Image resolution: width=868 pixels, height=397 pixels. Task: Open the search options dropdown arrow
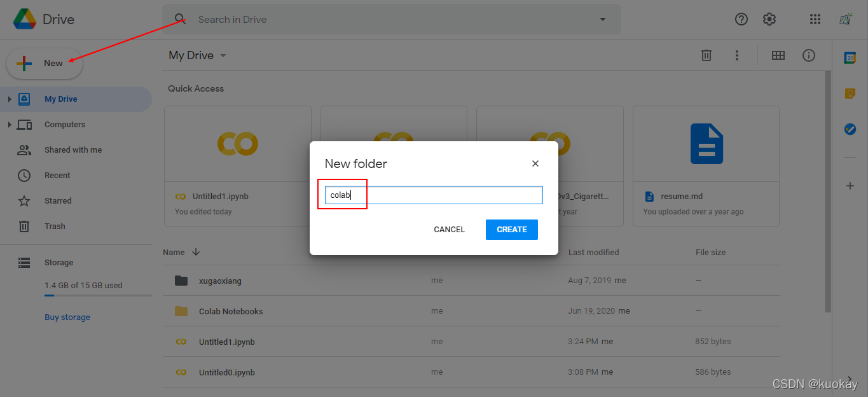(x=603, y=19)
